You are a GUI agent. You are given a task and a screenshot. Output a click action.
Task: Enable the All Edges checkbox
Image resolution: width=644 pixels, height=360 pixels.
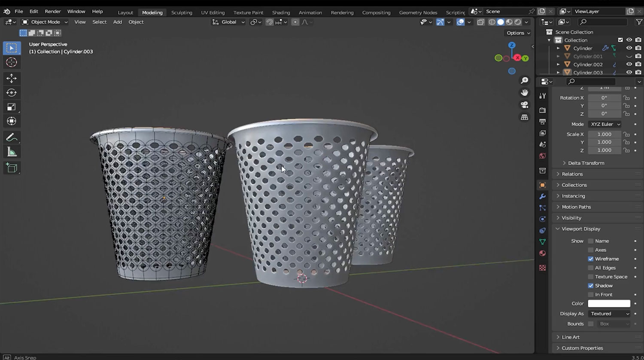pos(591,268)
